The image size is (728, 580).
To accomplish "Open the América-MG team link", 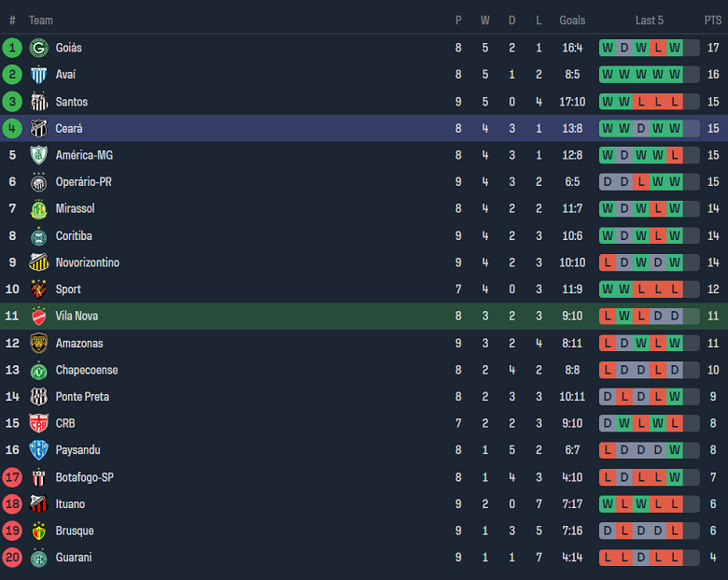I will 84,155.
